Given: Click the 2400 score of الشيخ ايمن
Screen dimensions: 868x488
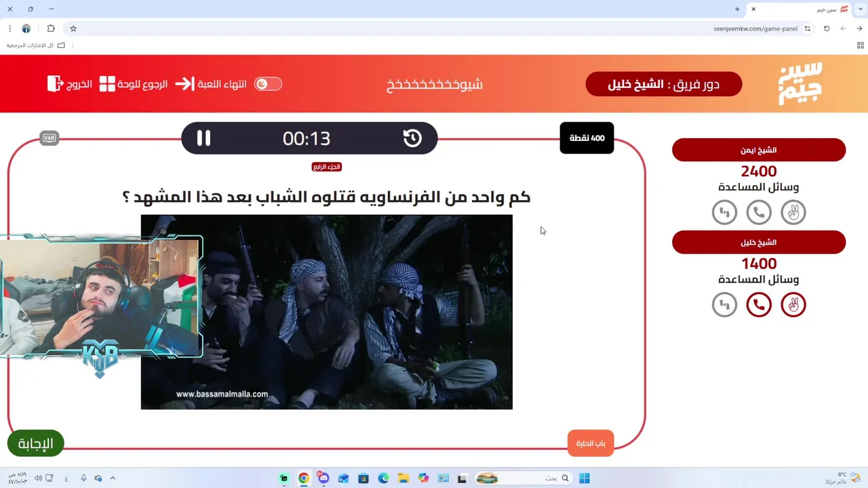Looking at the screenshot, I should click(759, 171).
